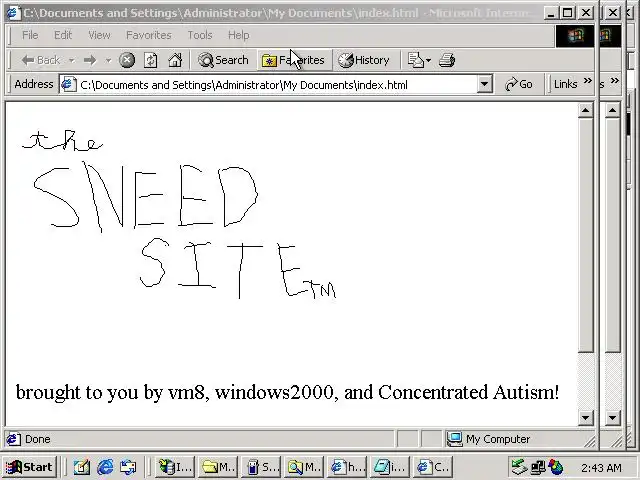Viewport: 640px width, 480px height.
Task: Click the Print toolbar icon
Action: point(447,60)
